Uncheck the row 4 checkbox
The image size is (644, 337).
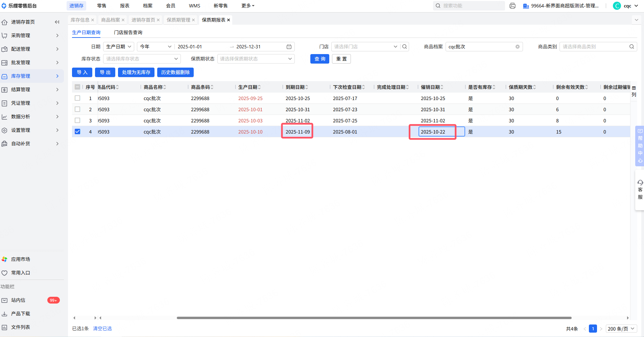tap(77, 131)
